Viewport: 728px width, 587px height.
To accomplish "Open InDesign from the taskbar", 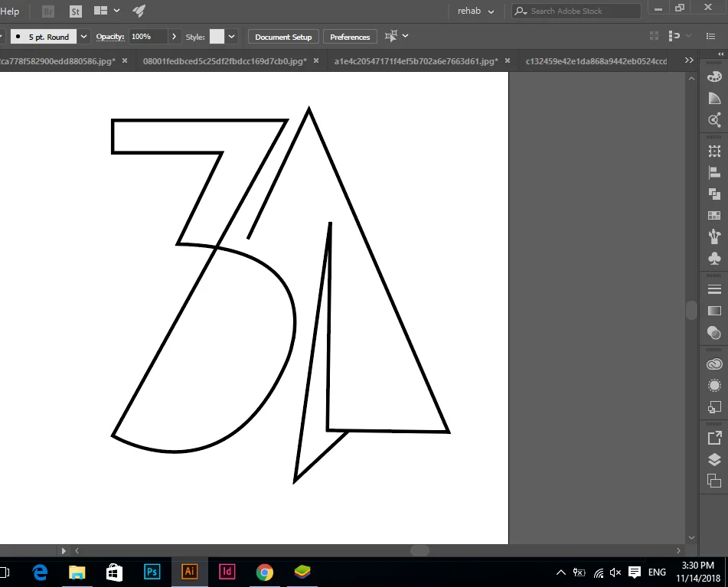I will [x=227, y=572].
